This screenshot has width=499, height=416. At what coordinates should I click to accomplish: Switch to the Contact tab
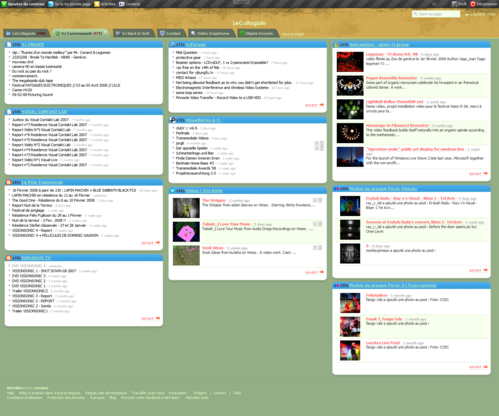click(171, 33)
